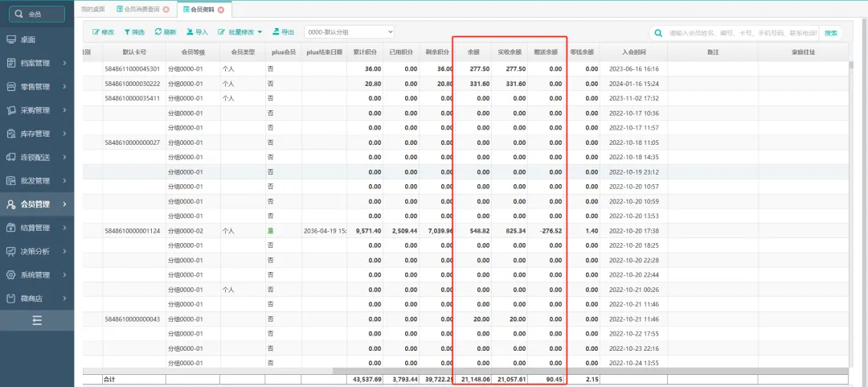The width and height of the screenshot is (868, 387).
Task: Switch to the 会员消费查询 tab
Action: click(x=139, y=10)
